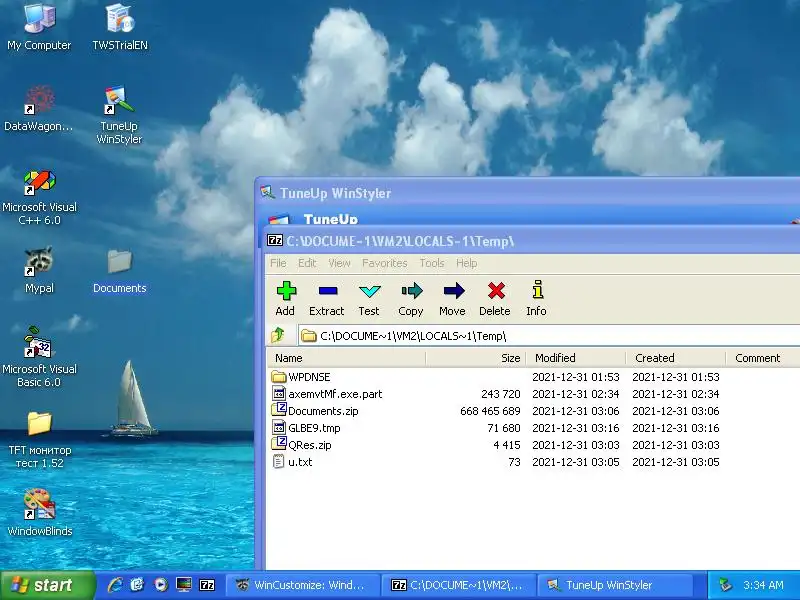Select the WindowBlinds desktop shortcut
800x600 pixels.
pyautogui.click(x=39, y=512)
